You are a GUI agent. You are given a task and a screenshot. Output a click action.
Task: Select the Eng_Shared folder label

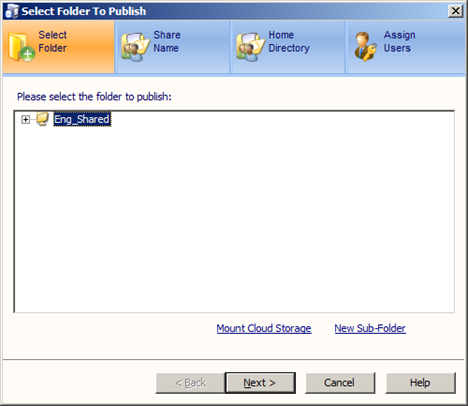82,119
